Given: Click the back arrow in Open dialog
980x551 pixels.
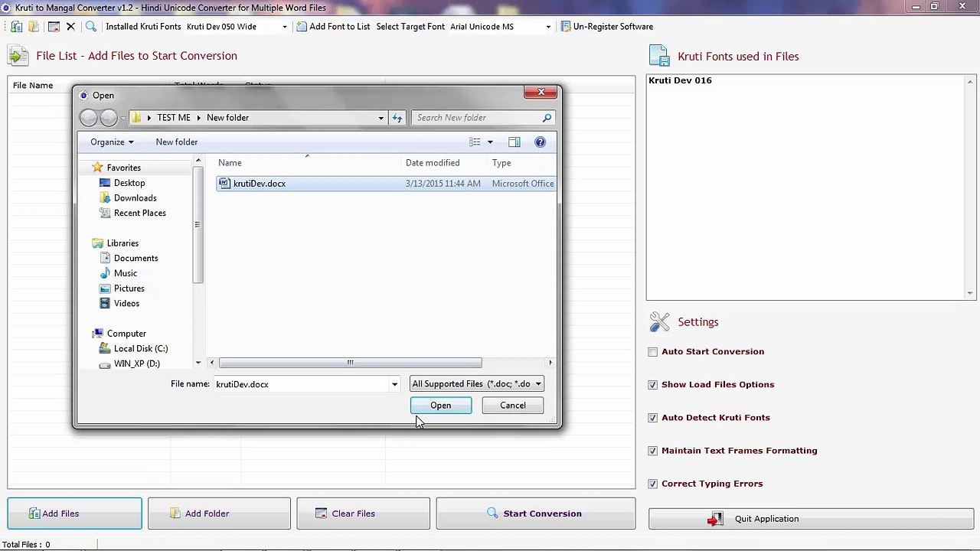Looking at the screenshot, I should 89,117.
